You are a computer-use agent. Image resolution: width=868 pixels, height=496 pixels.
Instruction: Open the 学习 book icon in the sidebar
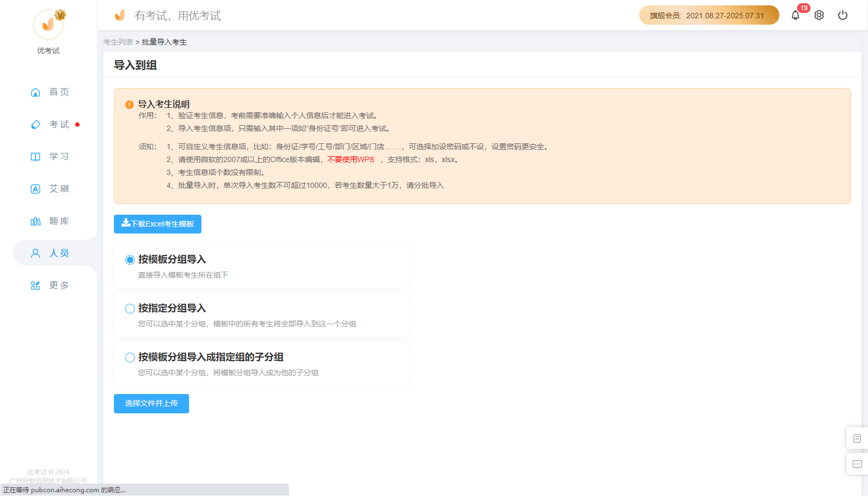click(35, 157)
